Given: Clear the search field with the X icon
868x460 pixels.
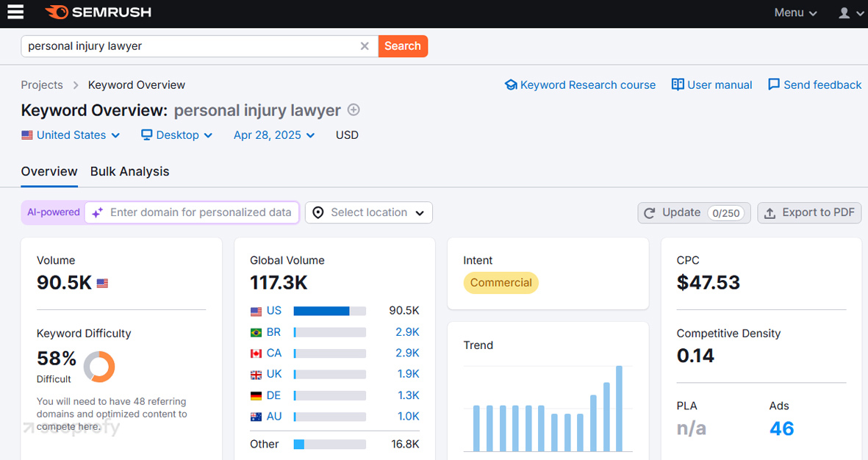Looking at the screenshot, I should (x=365, y=46).
